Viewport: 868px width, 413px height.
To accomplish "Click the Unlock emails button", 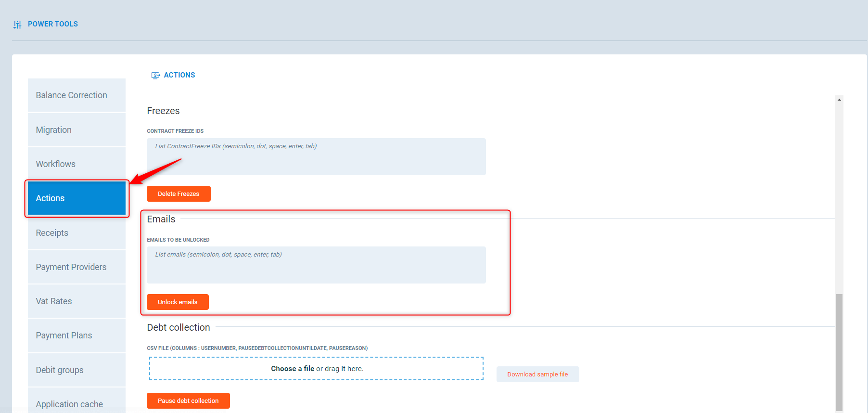I will 178,302.
